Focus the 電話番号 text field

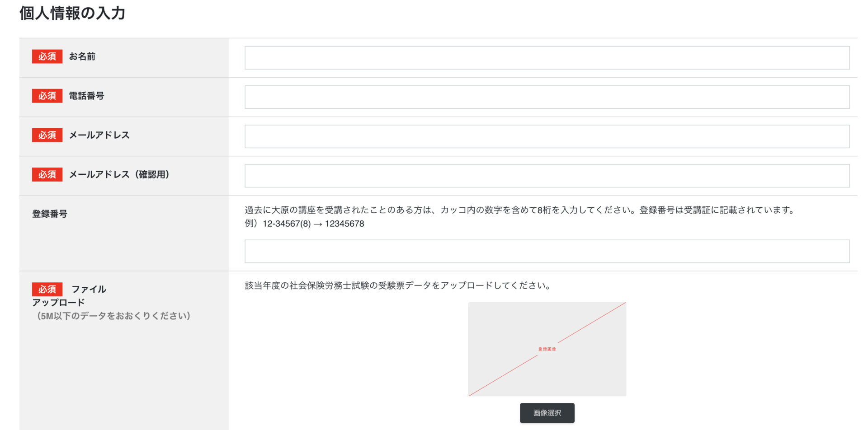coord(547,97)
